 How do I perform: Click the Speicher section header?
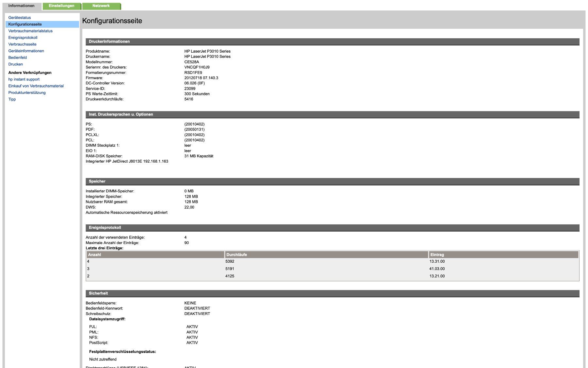point(333,181)
